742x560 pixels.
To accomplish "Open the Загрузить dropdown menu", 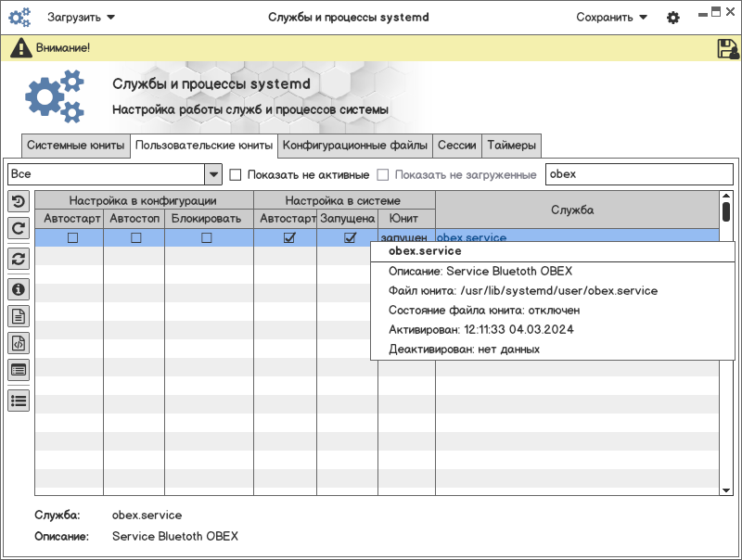I will 81,18.
